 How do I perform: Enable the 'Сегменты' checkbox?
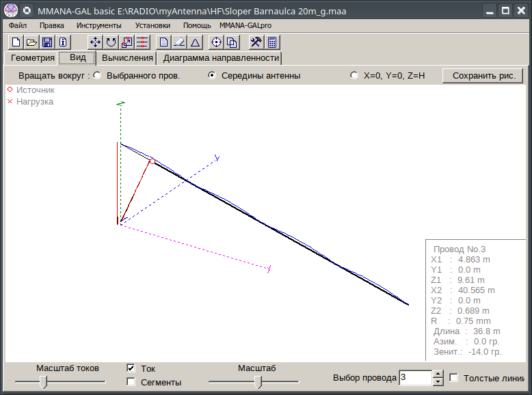131,382
